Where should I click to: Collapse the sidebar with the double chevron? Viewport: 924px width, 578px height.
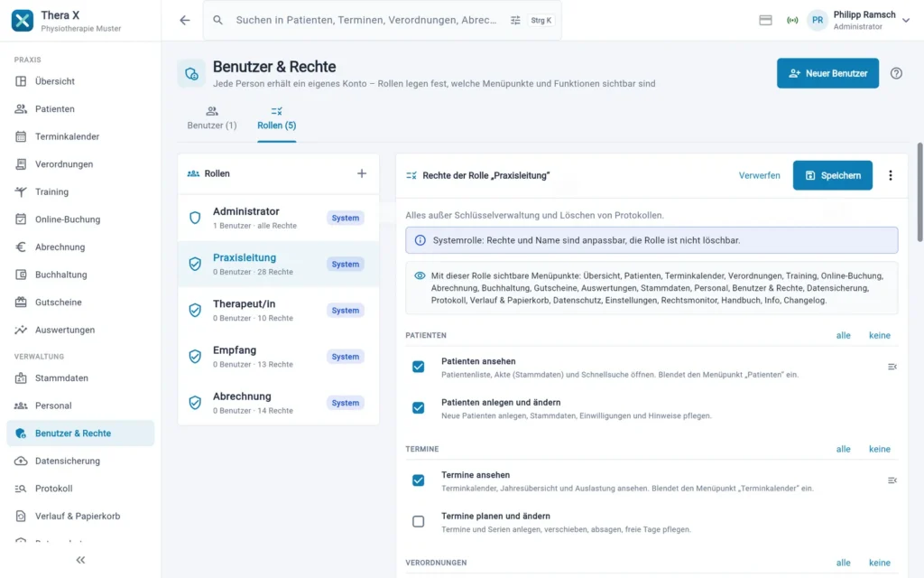[x=80, y=560]
